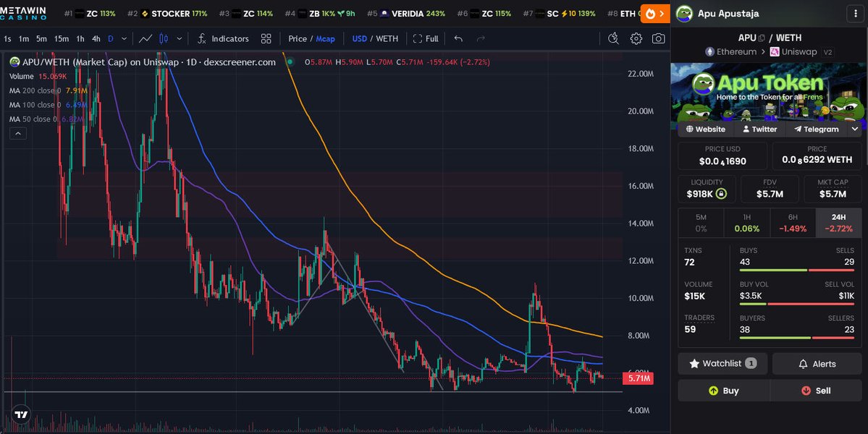Open the quick search lightning magnifier icon

coord(613,39)
